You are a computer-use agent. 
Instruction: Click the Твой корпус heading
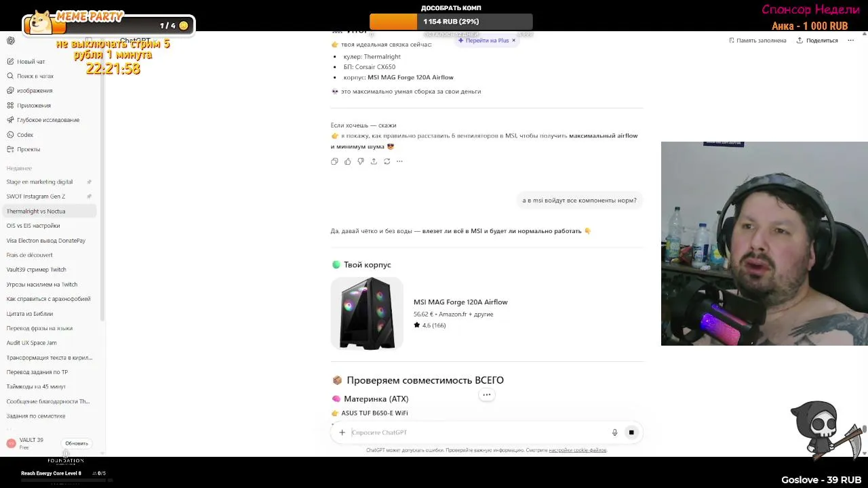point(367,264)
